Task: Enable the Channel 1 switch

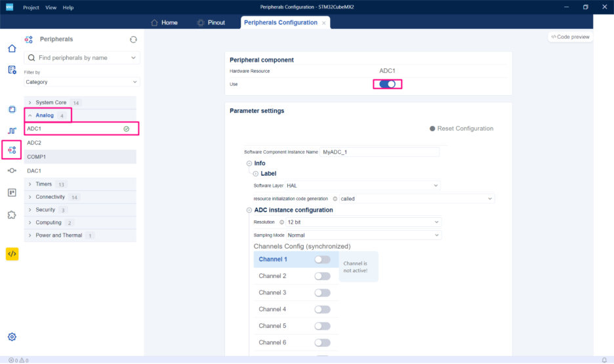Action: (x=322, y=260)
